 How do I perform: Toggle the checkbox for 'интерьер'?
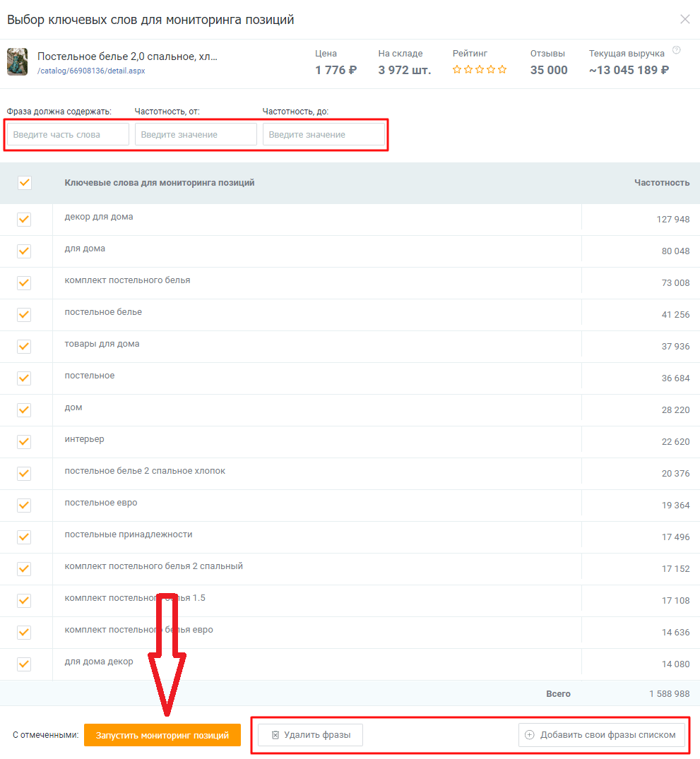(24, 442)
